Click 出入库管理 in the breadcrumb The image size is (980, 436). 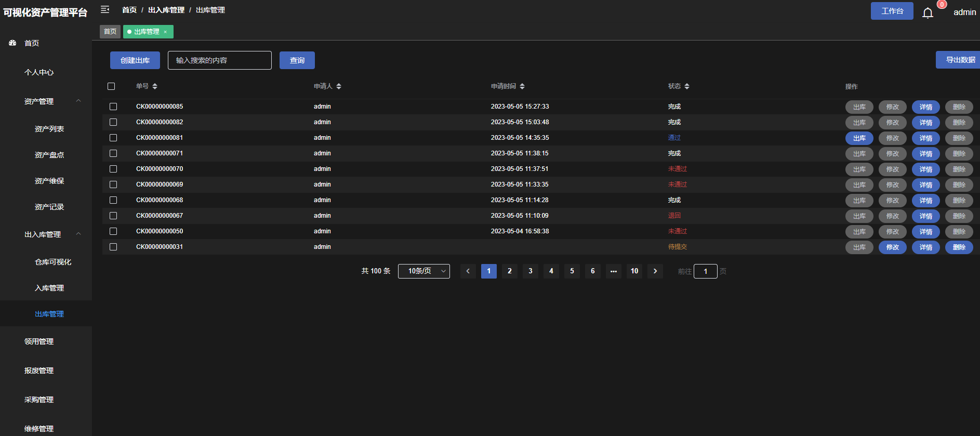[x=166, y=10]
